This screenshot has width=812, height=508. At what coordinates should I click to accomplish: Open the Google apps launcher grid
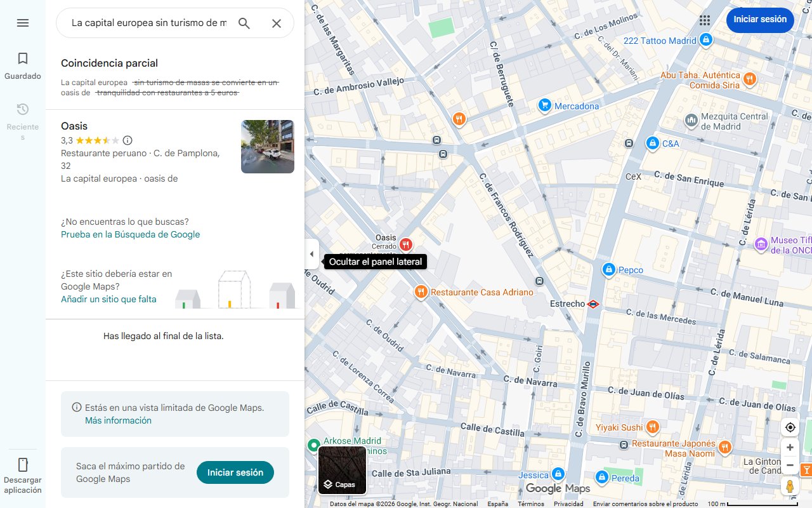click(705, 20)
